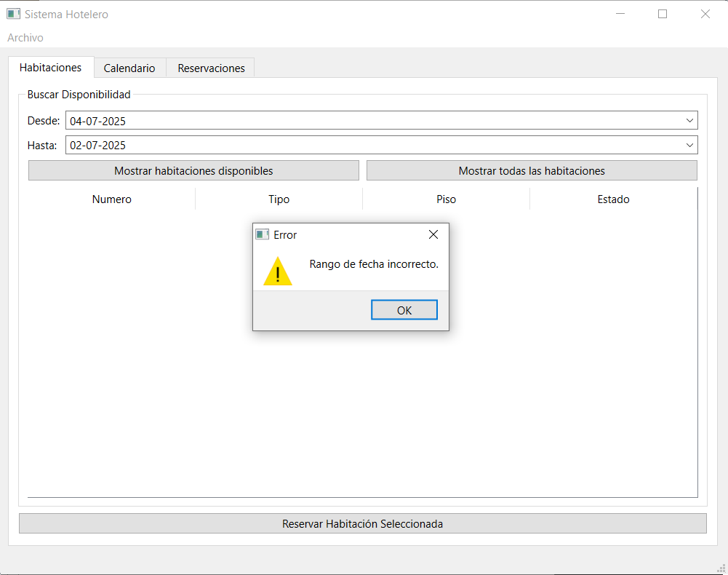This screenshot has width=728, height=575.
Task: Open the Hasta date dropdown arrow
Action: click(x=689, y=145)
